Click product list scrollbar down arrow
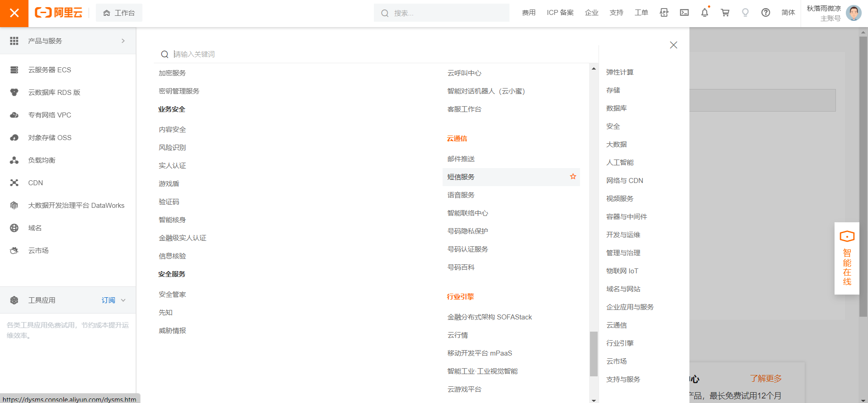The height and width of the screenshot is (403, 868). click(594, 400)
